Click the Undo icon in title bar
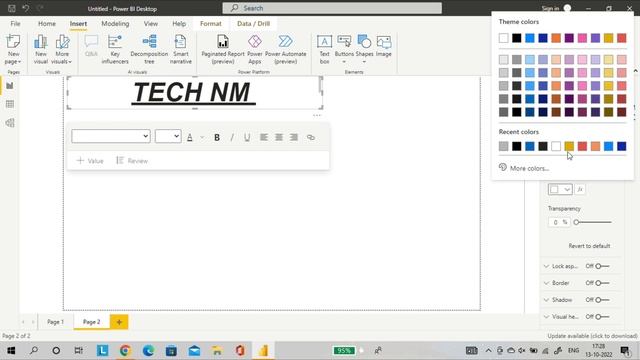This screenshot has width=640, height=360. [x=26, y=8]
